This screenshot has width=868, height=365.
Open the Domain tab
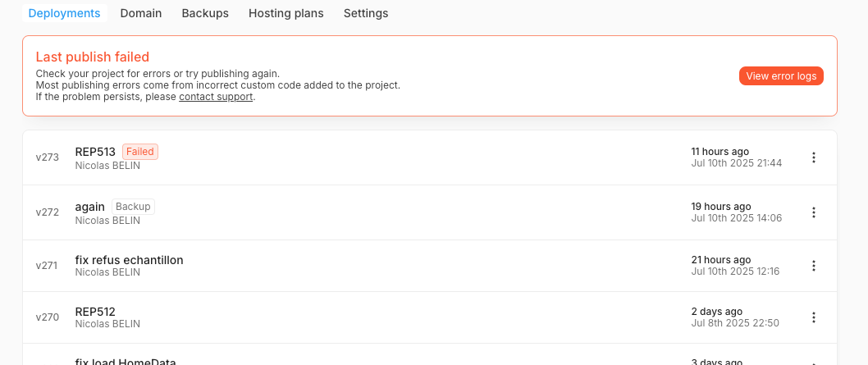(141, 13)
